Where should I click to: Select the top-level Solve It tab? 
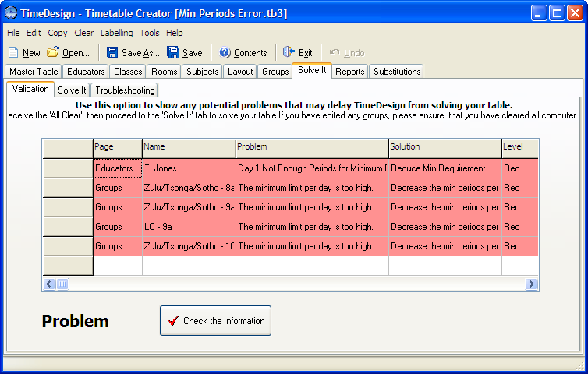(312, 70)
